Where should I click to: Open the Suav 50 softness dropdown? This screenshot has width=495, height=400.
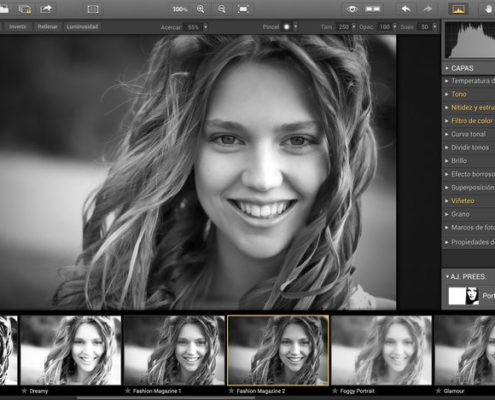[x=434, y=27]
